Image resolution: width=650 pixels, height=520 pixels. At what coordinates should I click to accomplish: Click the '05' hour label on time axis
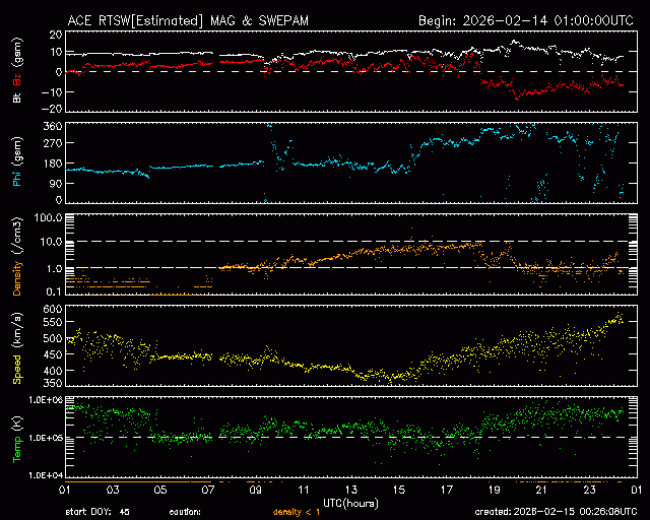[160, 490]
